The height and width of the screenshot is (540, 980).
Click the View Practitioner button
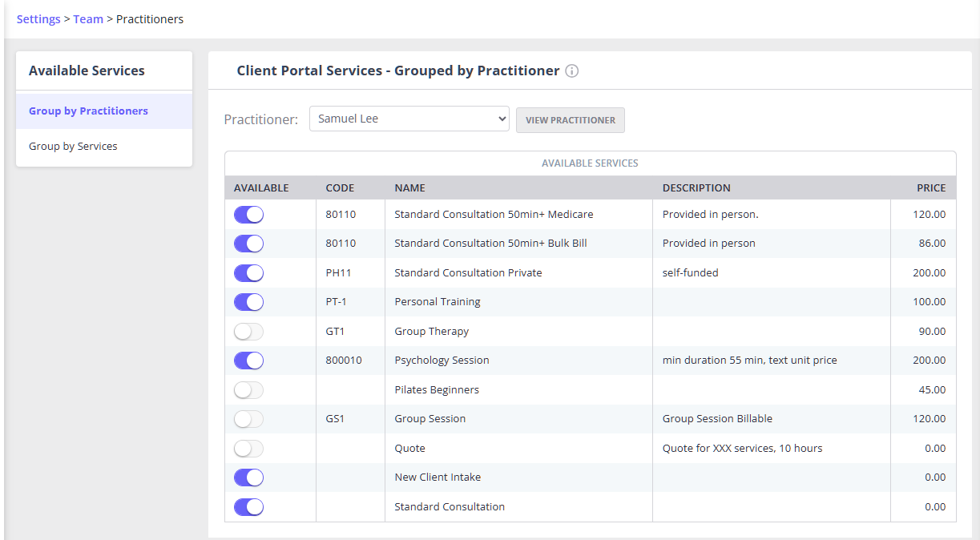tap(570, 120)
